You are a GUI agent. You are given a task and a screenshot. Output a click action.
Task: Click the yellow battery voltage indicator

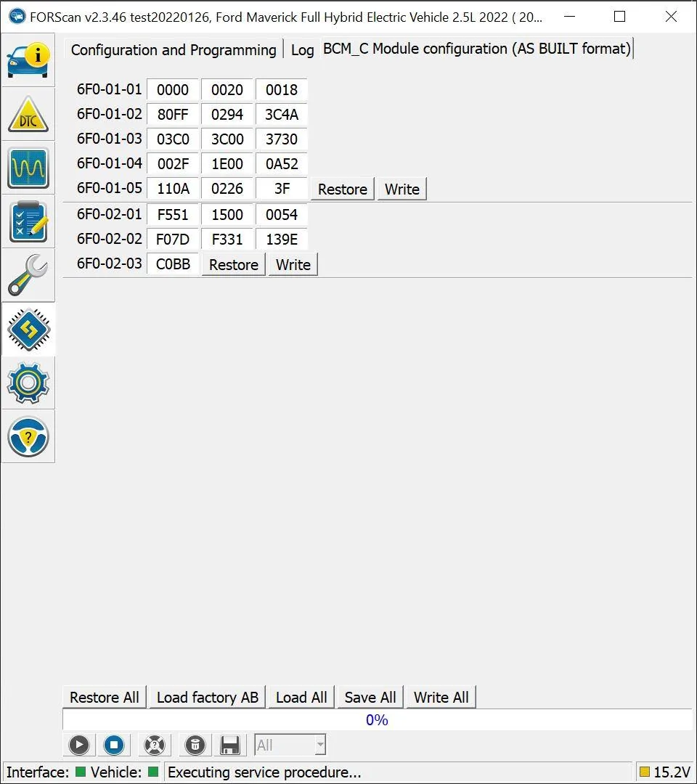645,772
